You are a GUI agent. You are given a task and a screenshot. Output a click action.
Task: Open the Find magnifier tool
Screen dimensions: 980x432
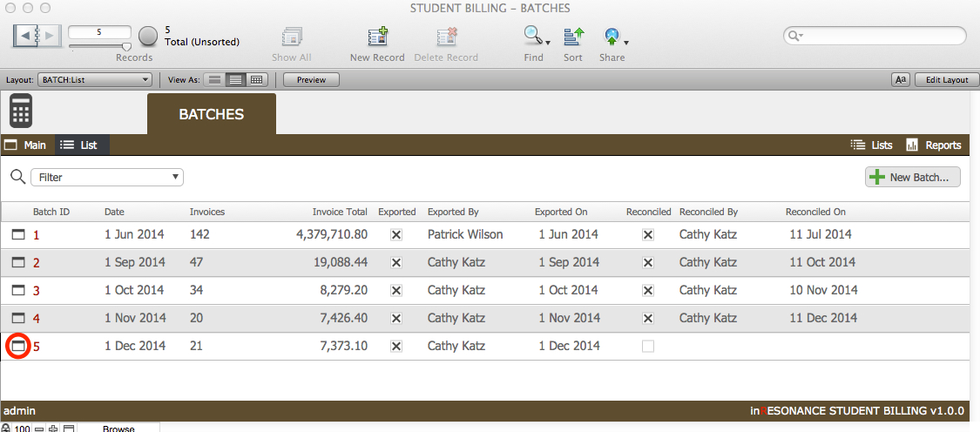(x=533, y=37)
